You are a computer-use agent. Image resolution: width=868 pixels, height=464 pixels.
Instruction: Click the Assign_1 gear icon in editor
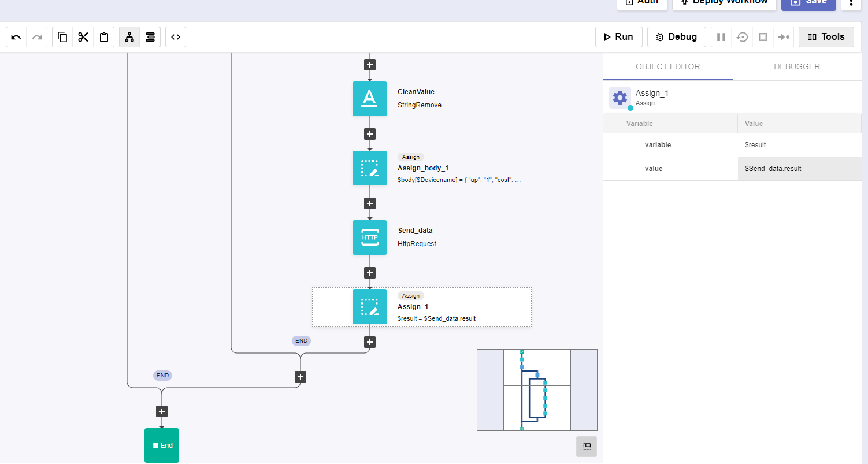coord(620,98)
